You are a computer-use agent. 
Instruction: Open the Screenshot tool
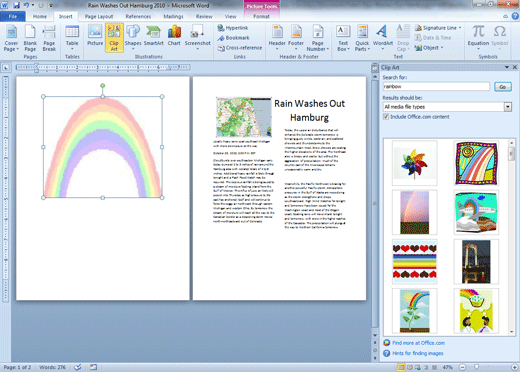[x=197, y=38]
